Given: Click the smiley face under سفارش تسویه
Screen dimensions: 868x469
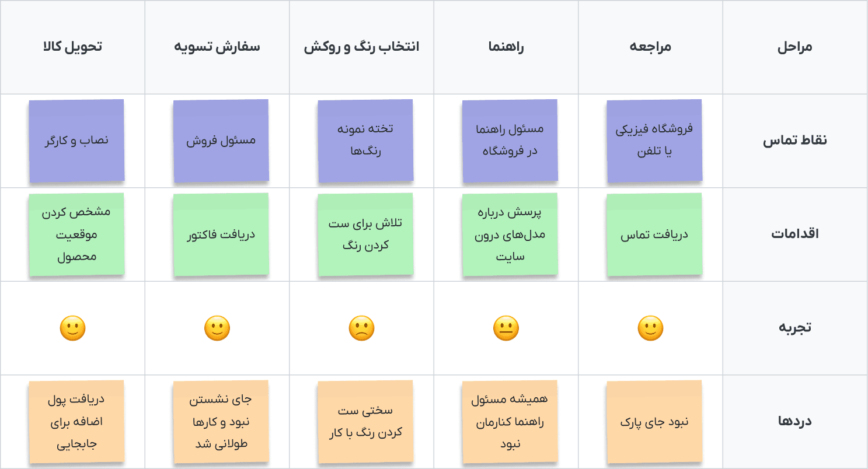Looking at the screenshot, I should (x=217, y=328).
